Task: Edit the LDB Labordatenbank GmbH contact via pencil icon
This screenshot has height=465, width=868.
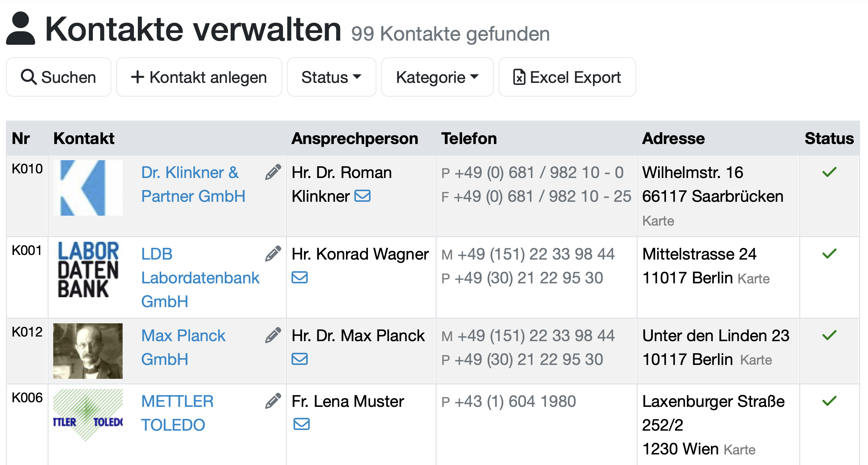Action: click(273, 254)
